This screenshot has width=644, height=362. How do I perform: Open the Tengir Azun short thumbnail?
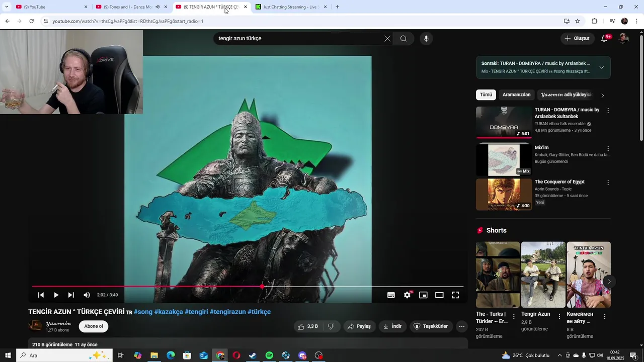(543, 275)
